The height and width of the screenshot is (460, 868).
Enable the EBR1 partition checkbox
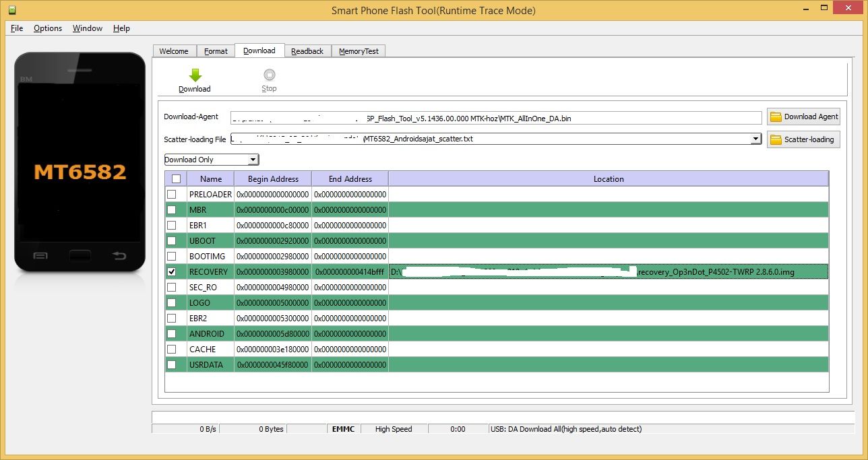172,225
